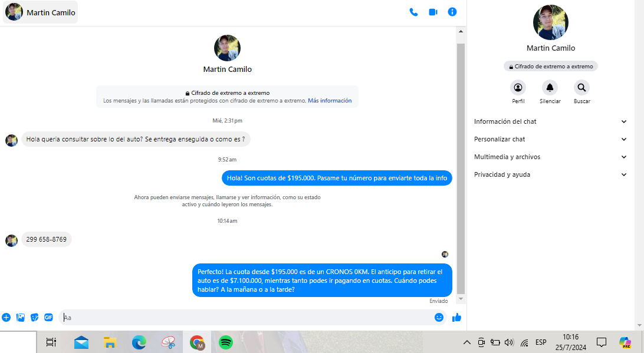Viewport: 644px width, 353px height.
Task: Open the clock showing 10:16 25/7/2024
Action: click(570, 342)
